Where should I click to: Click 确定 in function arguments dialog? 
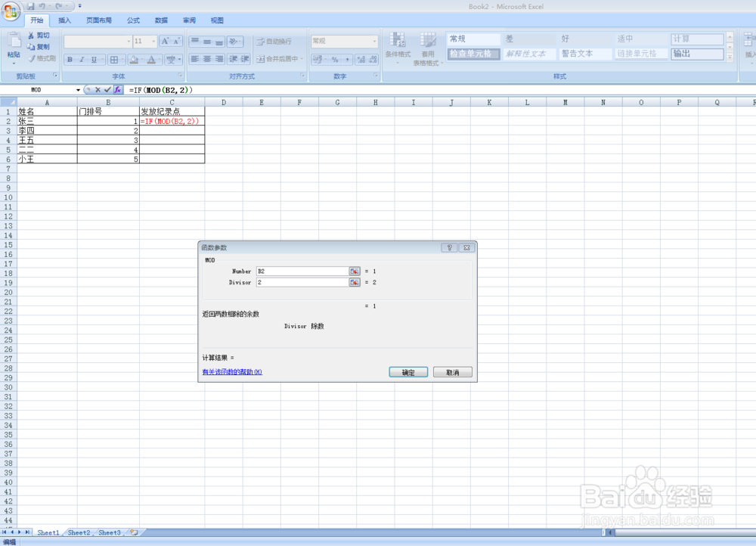pos(408,372)
